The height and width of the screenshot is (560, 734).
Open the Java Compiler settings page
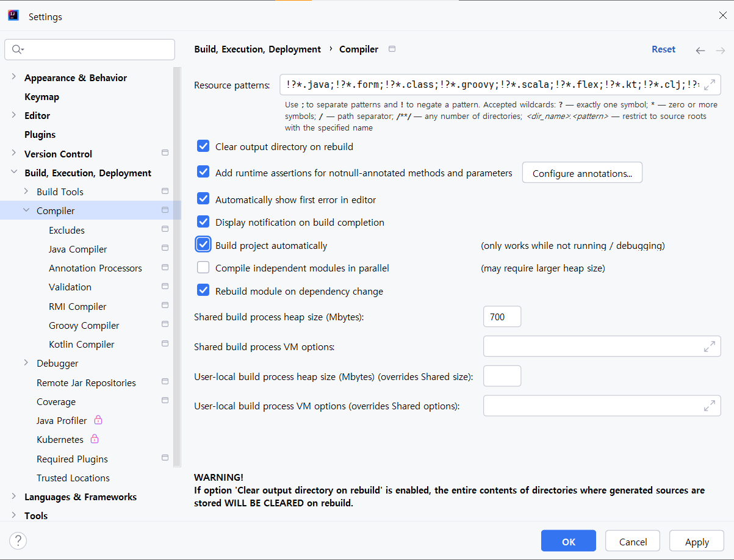tap(77, 249)
